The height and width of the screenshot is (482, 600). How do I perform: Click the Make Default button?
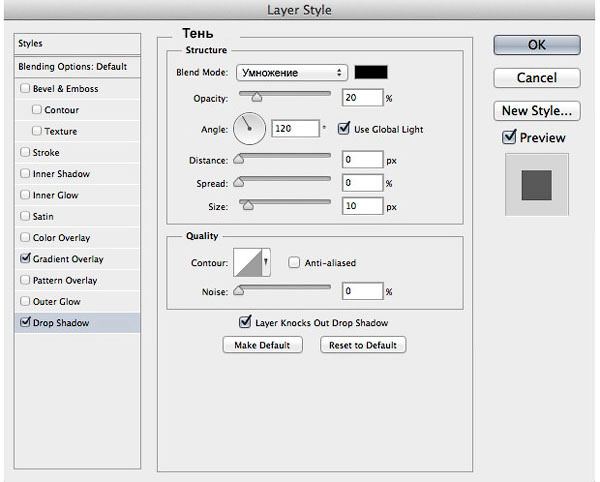(262, 345)
